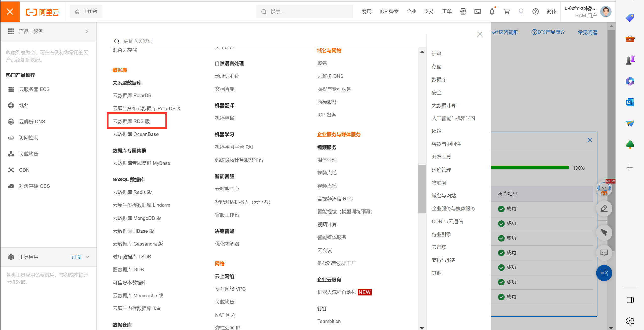Open 云数据库 PolarDB
This screenshot has height=330, width=644.
click(132, 95)
